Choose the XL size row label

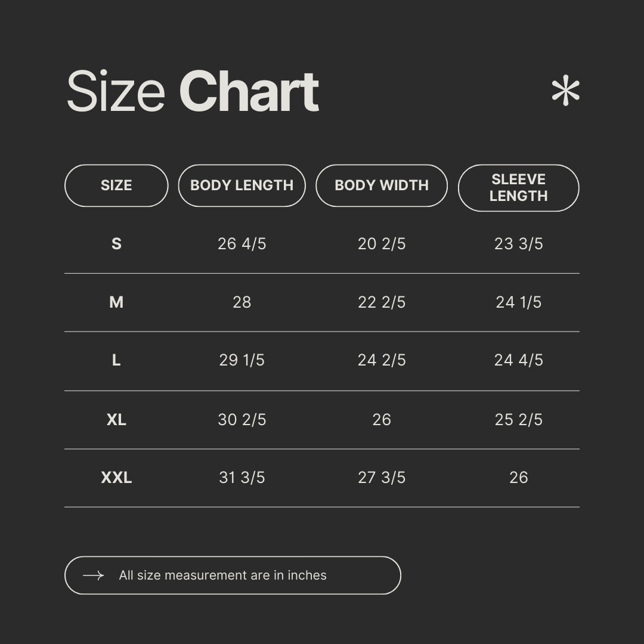pyautogui.click(x=116, y=420)
